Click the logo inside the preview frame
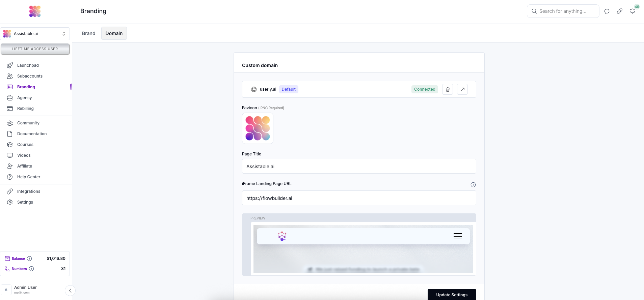 point(282,236)
